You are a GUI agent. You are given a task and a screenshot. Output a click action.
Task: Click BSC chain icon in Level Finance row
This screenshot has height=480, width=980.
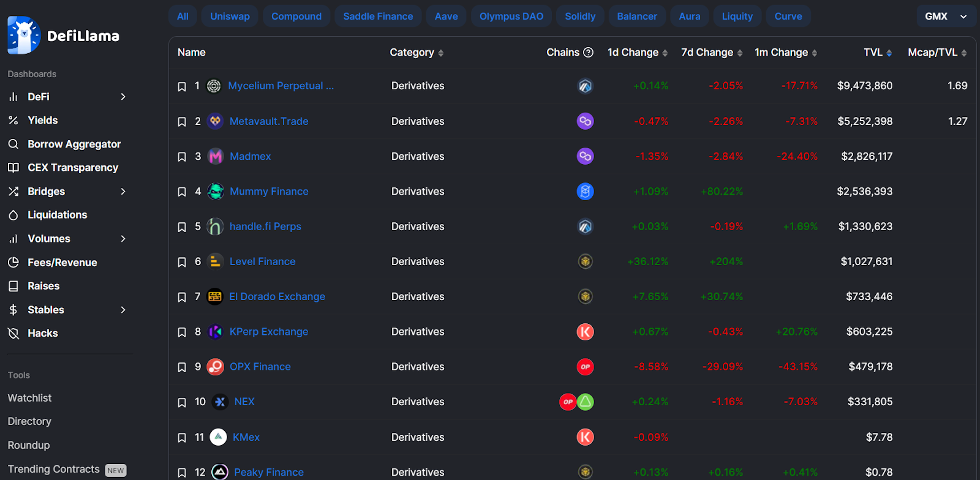pos(586,261)
